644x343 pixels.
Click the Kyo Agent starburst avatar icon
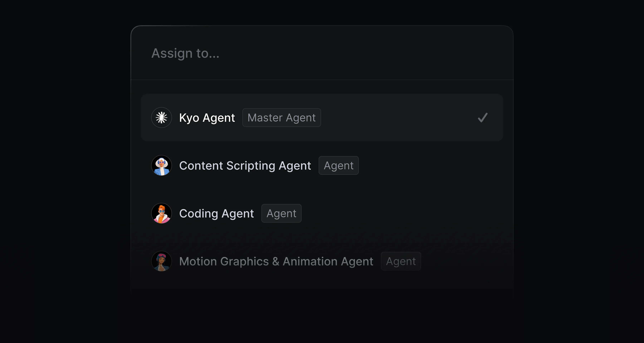coord(162,118)
